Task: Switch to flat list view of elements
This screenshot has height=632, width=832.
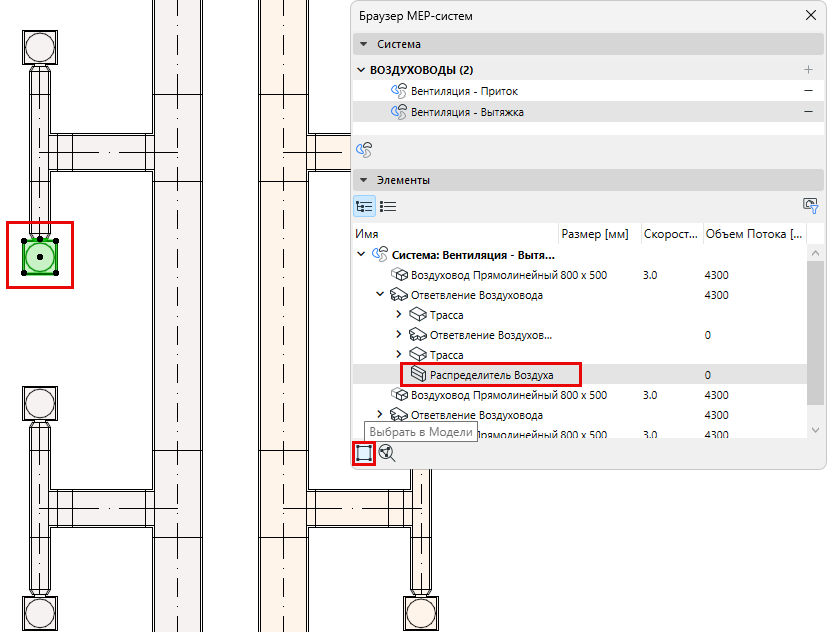Action: pos(388,206)
